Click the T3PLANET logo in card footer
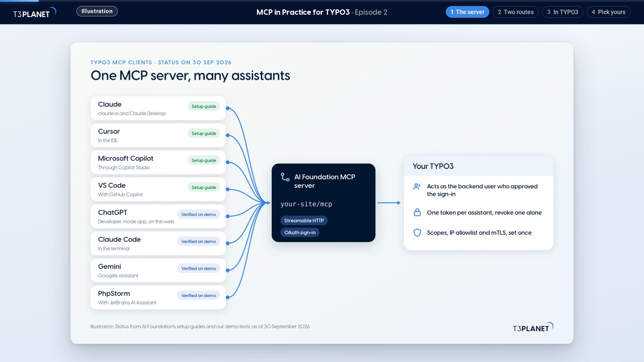 pyautogui.click(x=533, y=327)
